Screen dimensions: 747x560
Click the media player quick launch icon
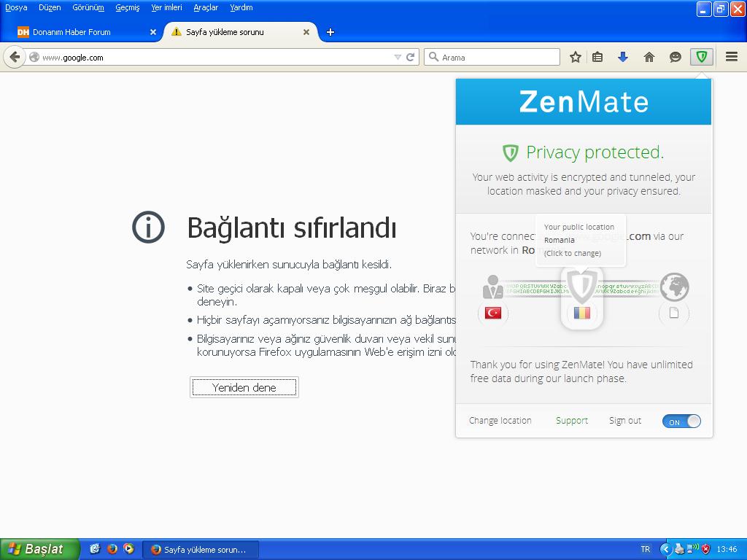(x=128, y=548)
